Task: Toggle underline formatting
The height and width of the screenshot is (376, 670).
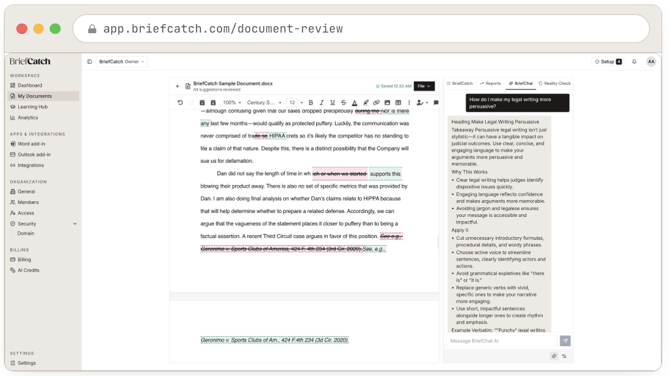Action: [x=332, y=103]
